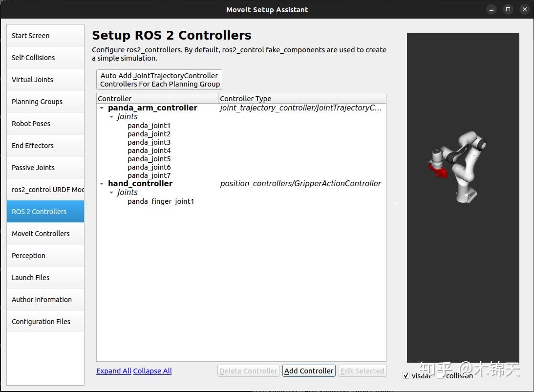Click Auto Add JointTrajectoryController Controllers button
The height and width of the screenshot is (392, 534).
pos(159,79)
